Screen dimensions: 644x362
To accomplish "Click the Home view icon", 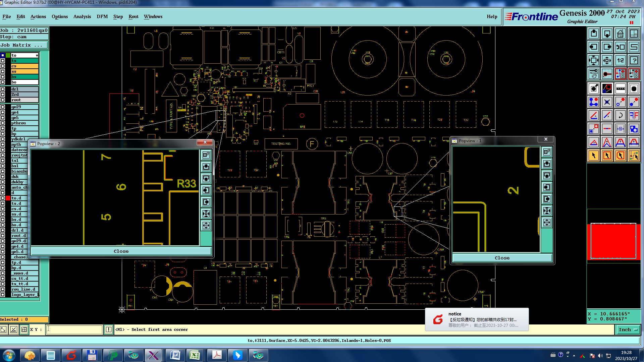I will 620,34.
